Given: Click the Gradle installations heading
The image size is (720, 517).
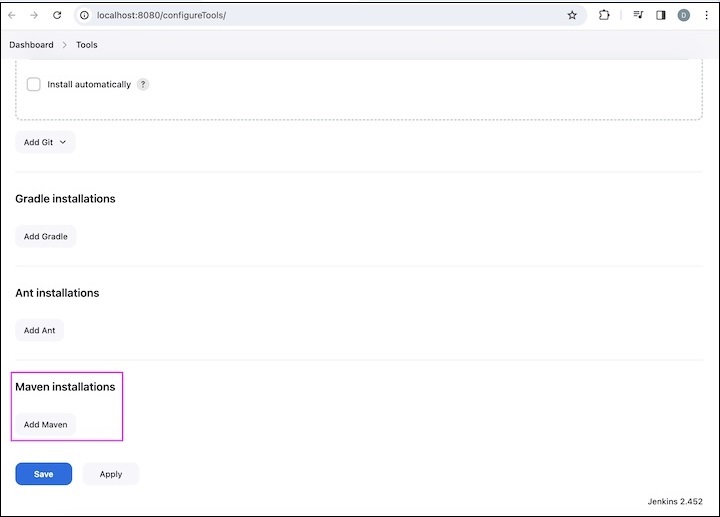Looking at the screenshot, I should coord(65,199).
